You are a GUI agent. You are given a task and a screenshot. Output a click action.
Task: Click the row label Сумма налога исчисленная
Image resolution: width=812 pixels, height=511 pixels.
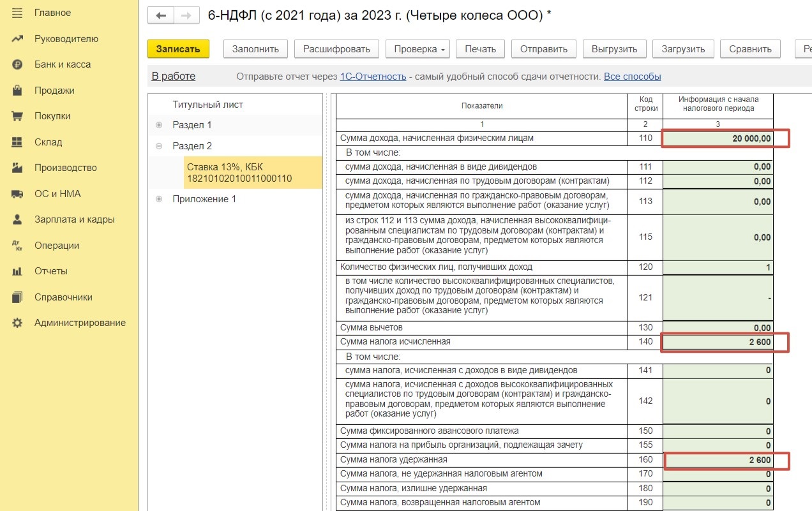coord(395,342)
